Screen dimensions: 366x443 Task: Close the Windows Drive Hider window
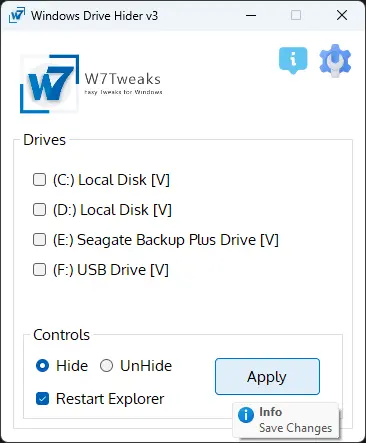coord(342,15)
